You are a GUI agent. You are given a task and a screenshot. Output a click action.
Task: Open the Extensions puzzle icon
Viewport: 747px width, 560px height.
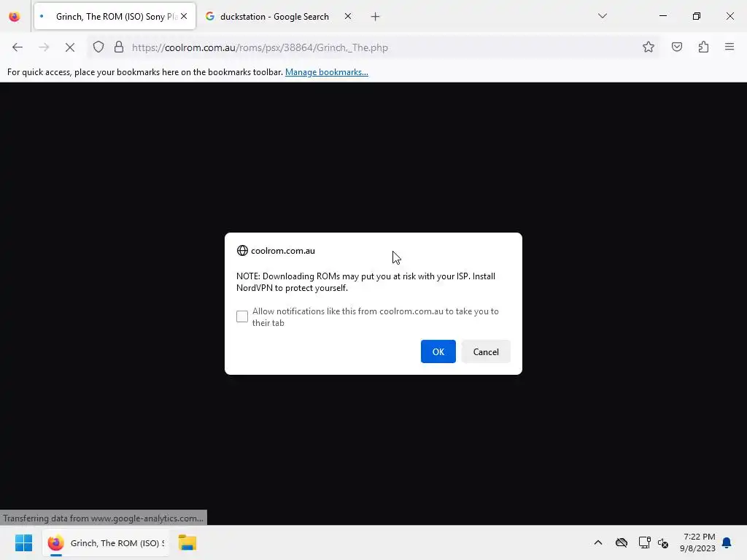[703, 47]
